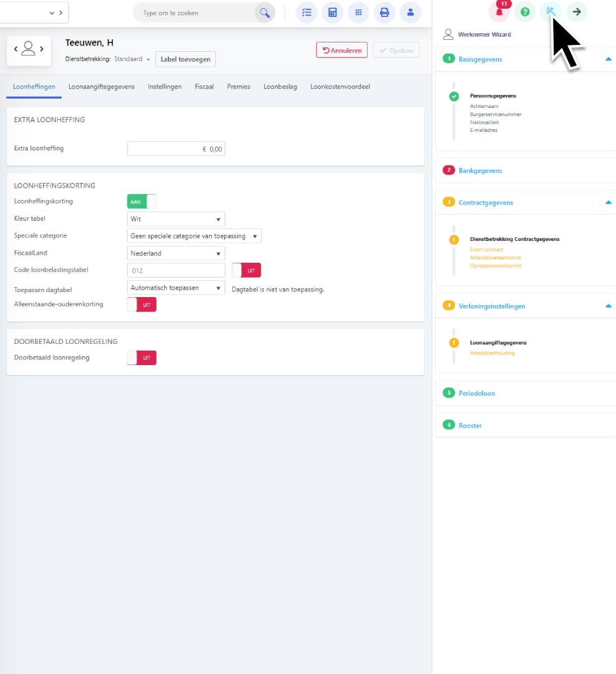Click the printer icon
616x674 pixels.
tap(384, 12)
